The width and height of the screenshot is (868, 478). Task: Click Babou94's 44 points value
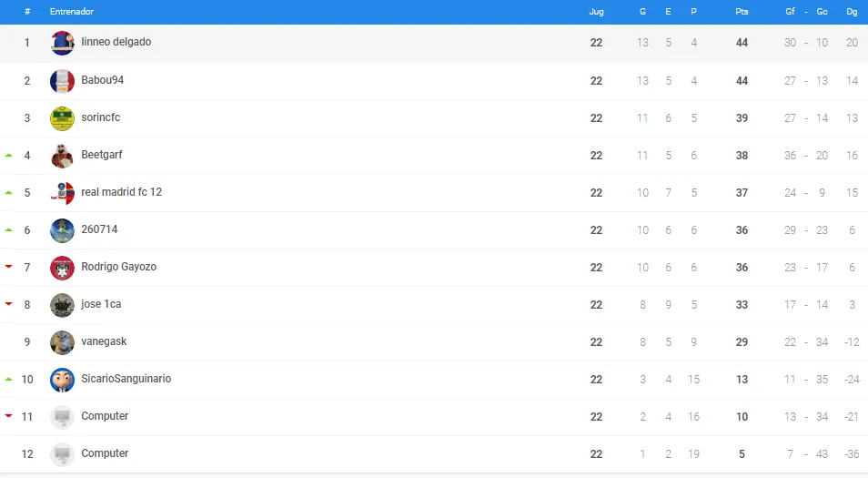[x=742, y=81]
